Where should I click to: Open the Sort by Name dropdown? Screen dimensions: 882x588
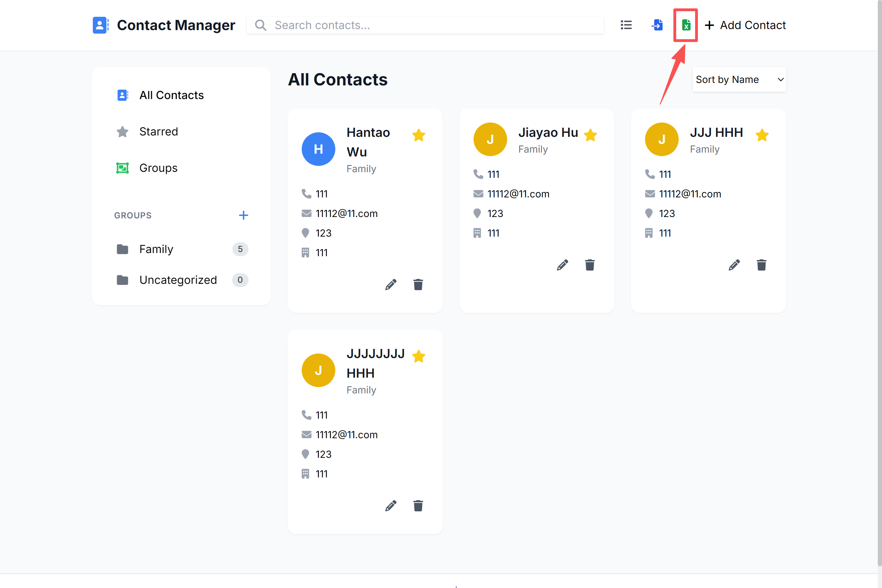click(x=739, y=79)
